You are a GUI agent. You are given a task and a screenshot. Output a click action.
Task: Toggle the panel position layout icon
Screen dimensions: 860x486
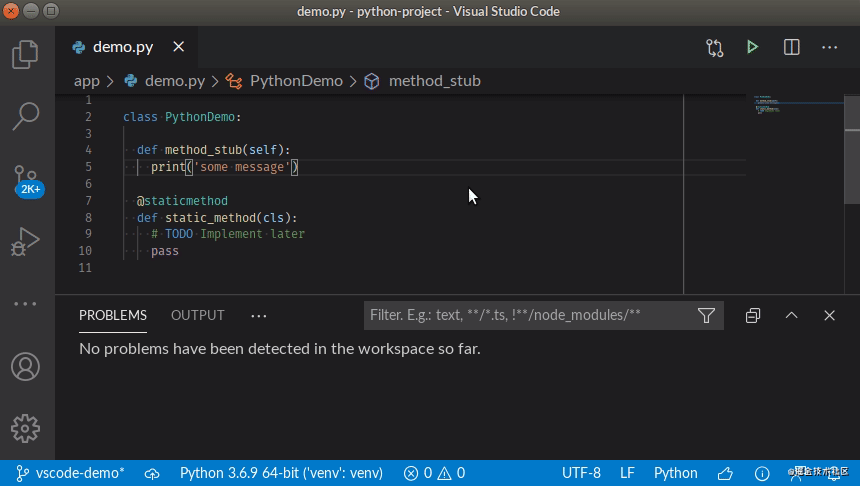click(x=753, y=315)
